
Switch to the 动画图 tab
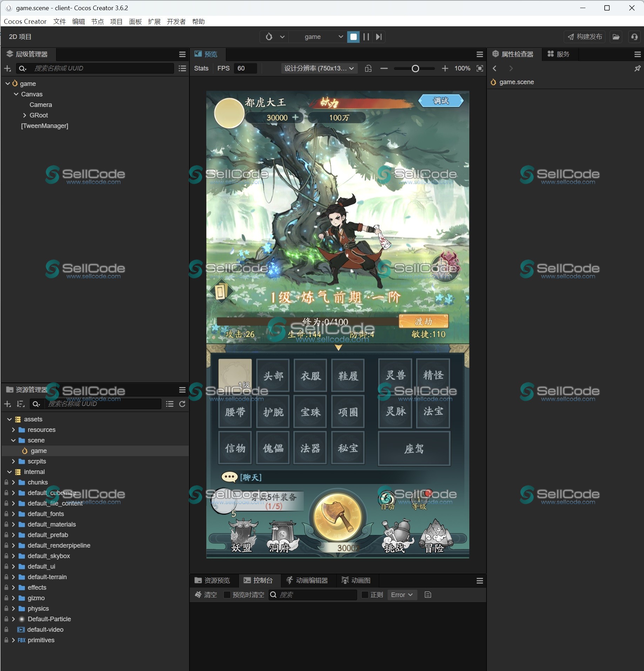click(356, 581)
